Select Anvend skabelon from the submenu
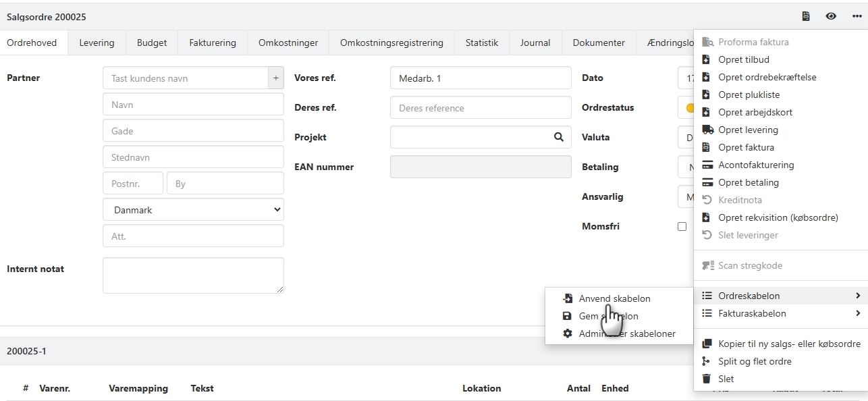This screenshot has width=868, height=401. 614,298
